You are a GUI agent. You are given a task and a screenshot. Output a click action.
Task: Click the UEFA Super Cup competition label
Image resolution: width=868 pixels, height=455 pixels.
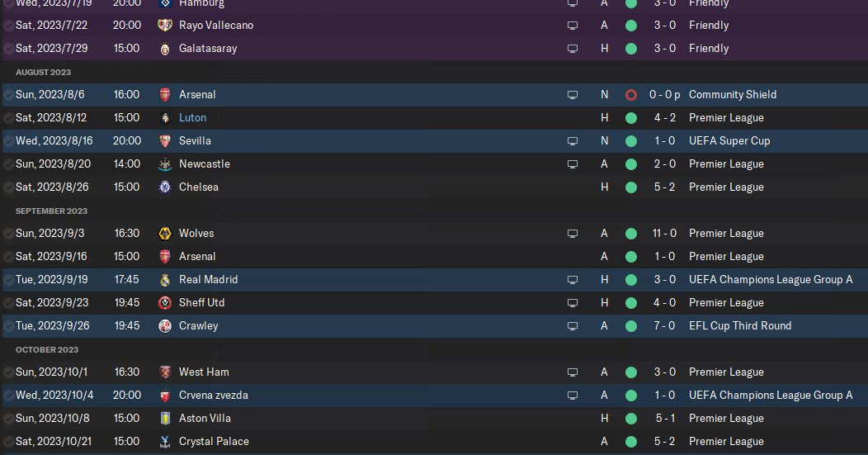[x=729, y=141]
